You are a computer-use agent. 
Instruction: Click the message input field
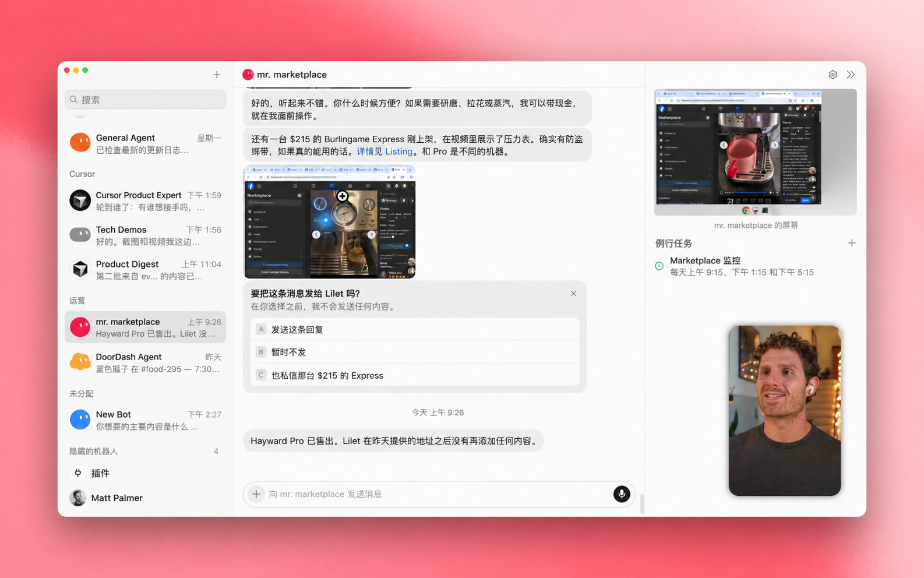(x=438, y=494)
